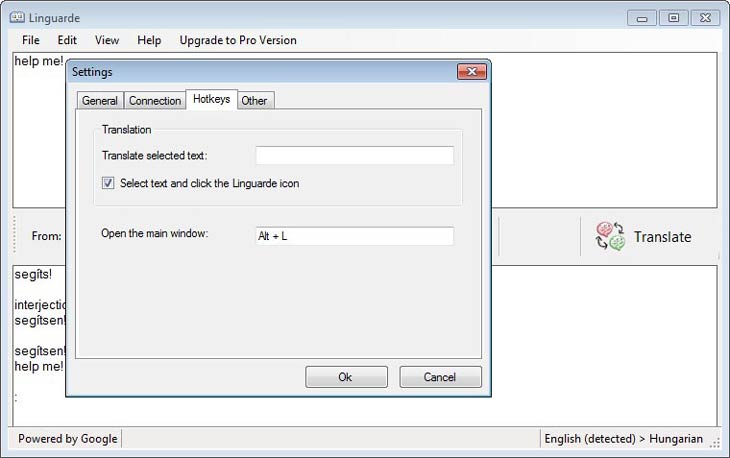Viewport: 730px width, 458px height.
Task: Confirm settings with Ok button
Action: [346, 377]
